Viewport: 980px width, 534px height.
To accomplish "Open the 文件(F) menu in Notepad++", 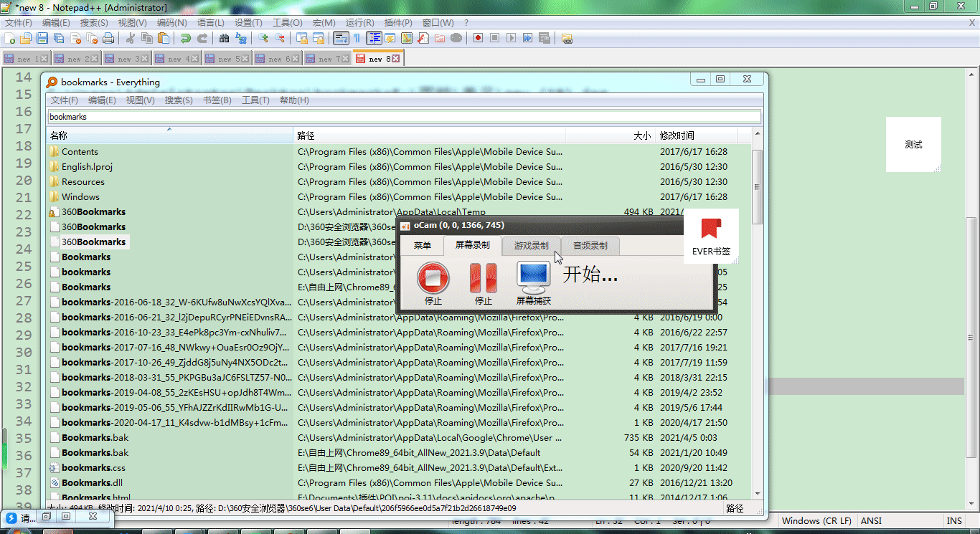I will [x=19, y=23].
